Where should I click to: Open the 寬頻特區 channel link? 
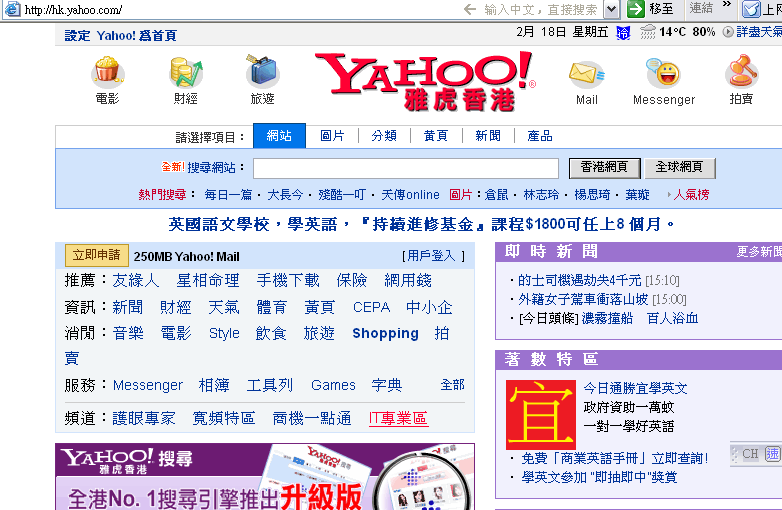point(224,418)
